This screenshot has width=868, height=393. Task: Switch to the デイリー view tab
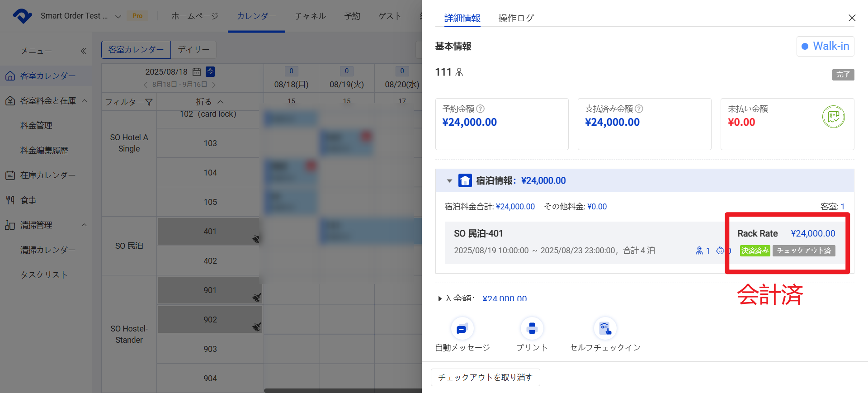pos(193,50)
